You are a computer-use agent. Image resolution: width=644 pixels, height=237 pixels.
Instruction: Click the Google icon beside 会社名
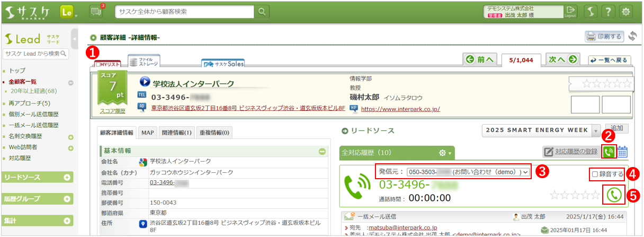[142, 162]
